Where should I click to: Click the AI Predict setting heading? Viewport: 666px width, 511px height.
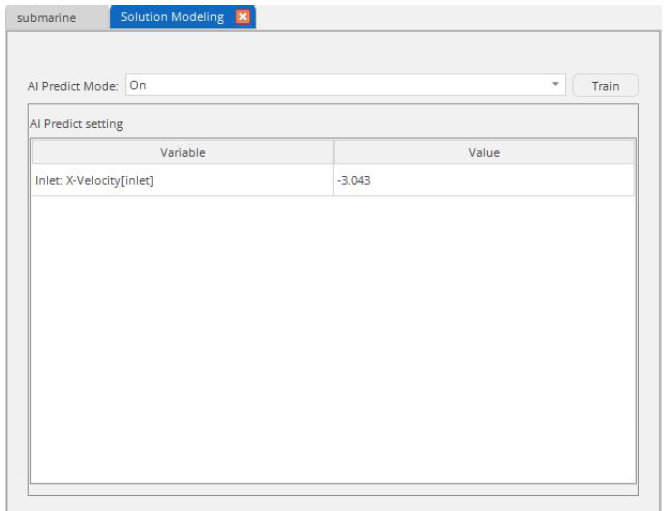click(76, 124)
